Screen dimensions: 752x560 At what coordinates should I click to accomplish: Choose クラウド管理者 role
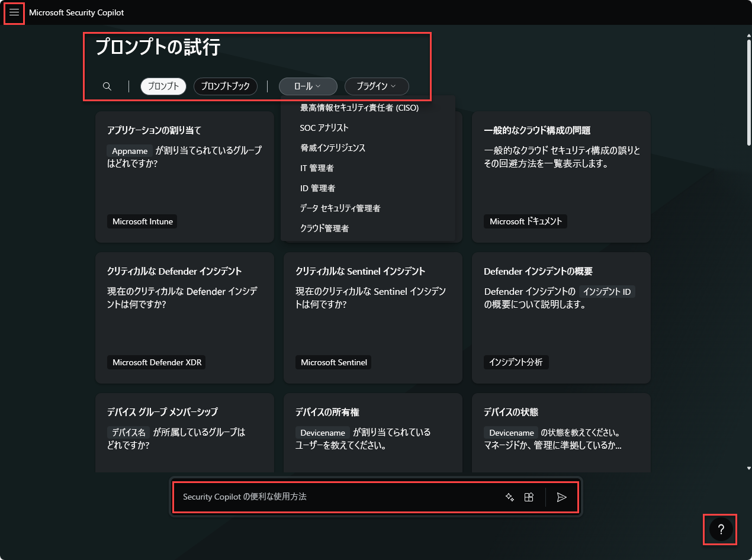coord(324,228)
